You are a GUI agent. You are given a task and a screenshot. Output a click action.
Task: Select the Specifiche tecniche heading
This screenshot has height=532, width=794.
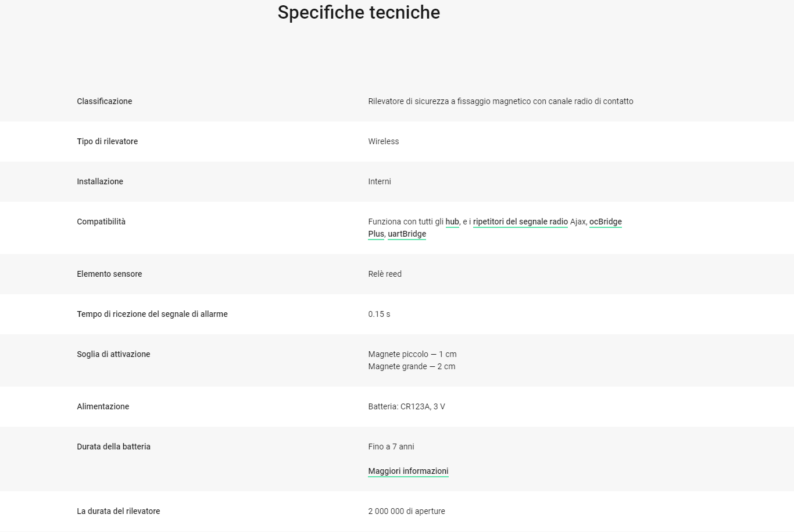tap(359, 12)
